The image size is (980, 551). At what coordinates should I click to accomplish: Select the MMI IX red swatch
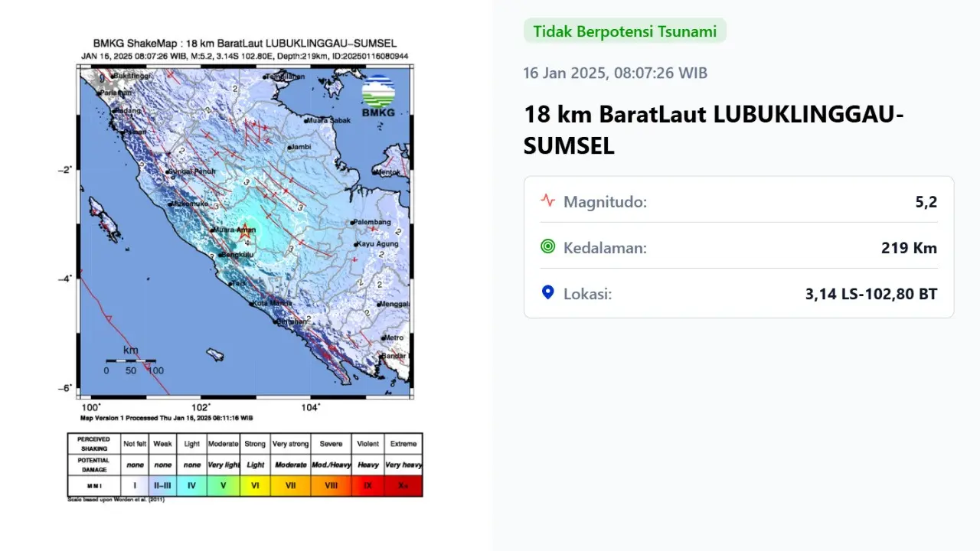(x=367, y=486)
